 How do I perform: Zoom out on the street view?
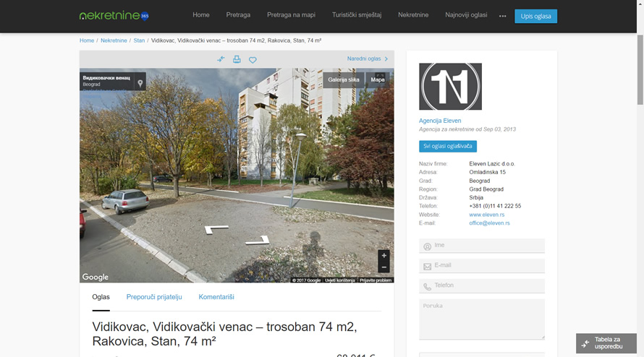click(x=384, y=267)
